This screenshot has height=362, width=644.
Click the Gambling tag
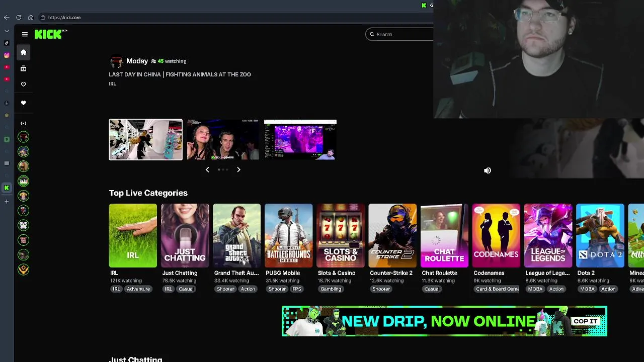click(331, 289)
